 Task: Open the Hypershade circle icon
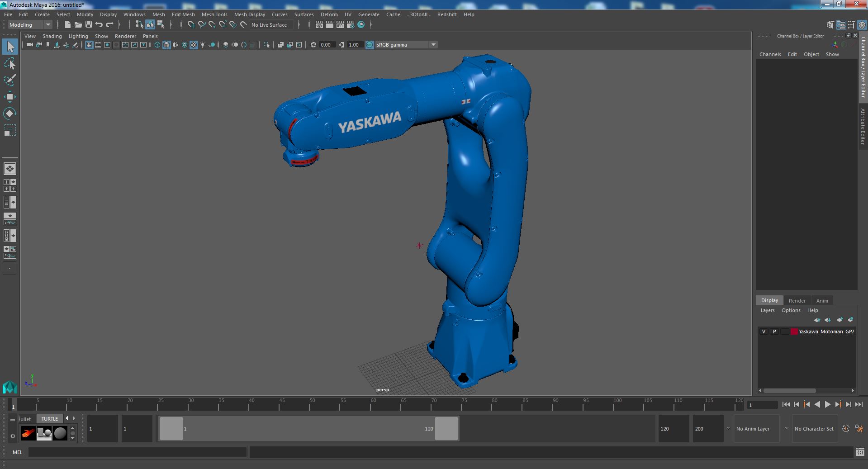pyautogui.click(x=361, y=25)
